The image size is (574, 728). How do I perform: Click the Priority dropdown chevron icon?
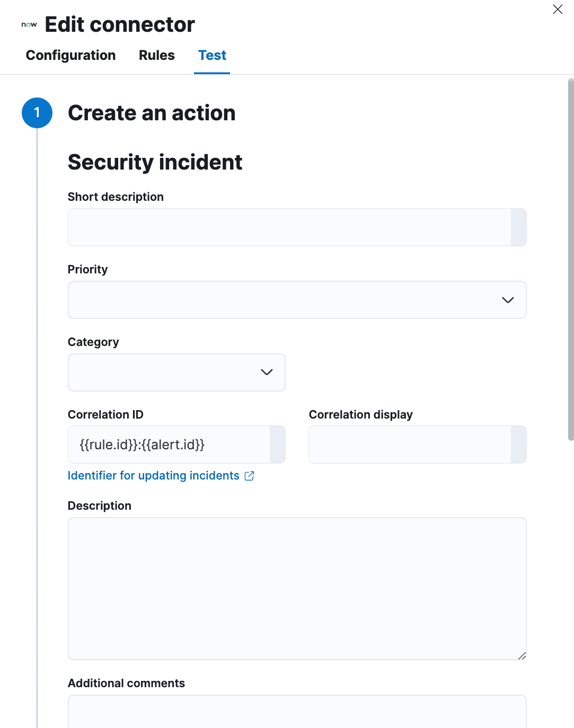tap(508, 300)
